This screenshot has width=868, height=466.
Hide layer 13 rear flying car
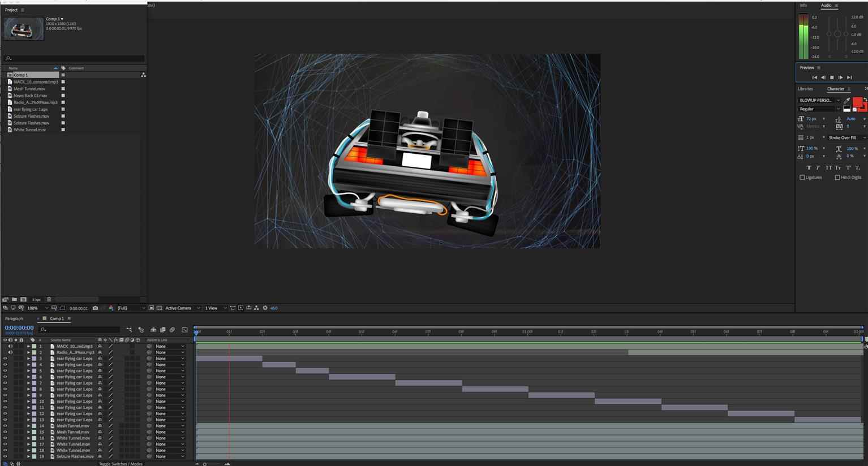pyautogui.click(x=5, y=420)
